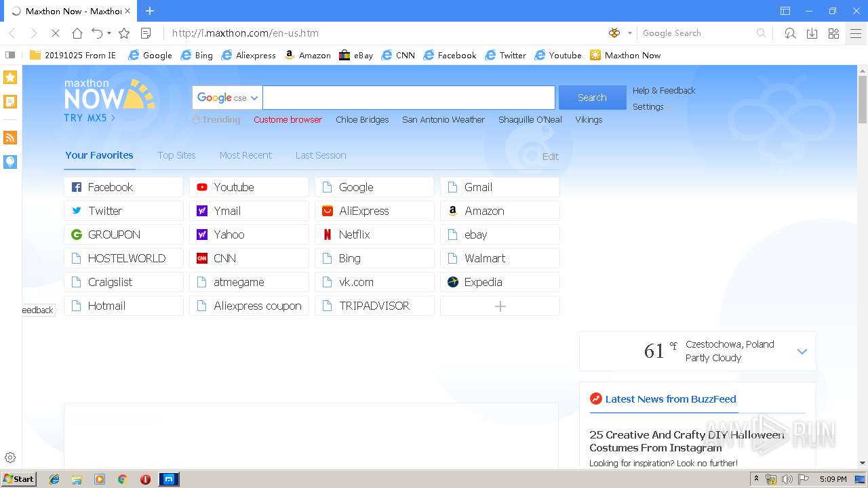This screenshot has width=868, height=488.
Task: Click Shaquille O'Neal trending search
Action: coord(530,119)
